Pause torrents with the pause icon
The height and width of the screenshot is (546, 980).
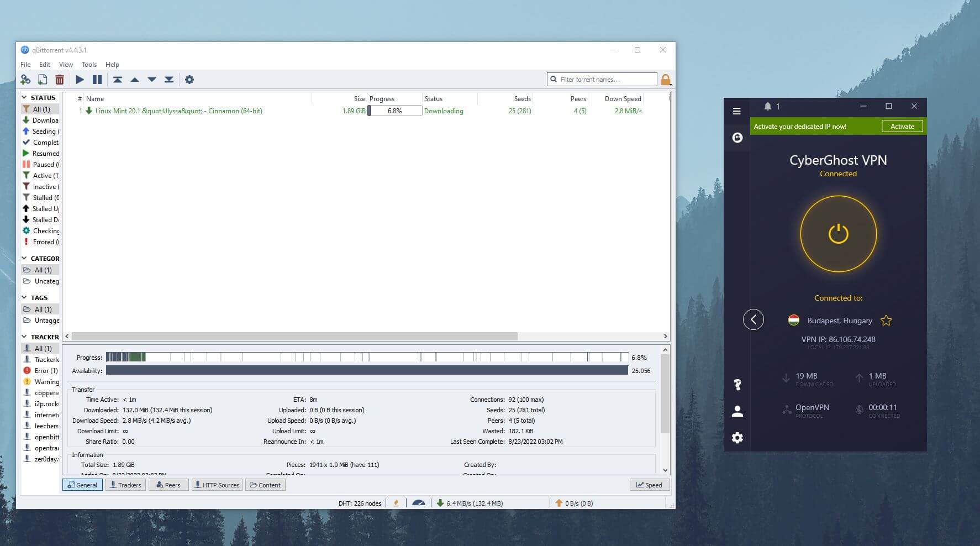[97, 80]
